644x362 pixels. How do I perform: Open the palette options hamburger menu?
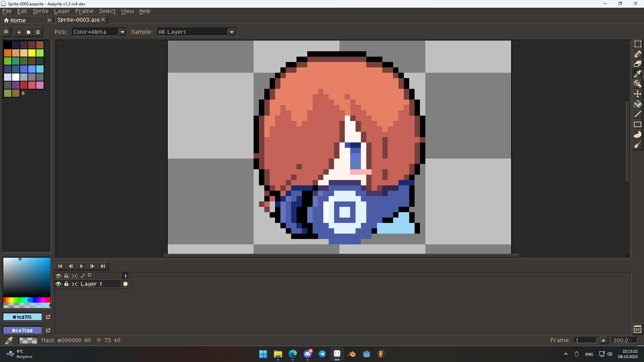pyautogui.click(x=38, y=32)
